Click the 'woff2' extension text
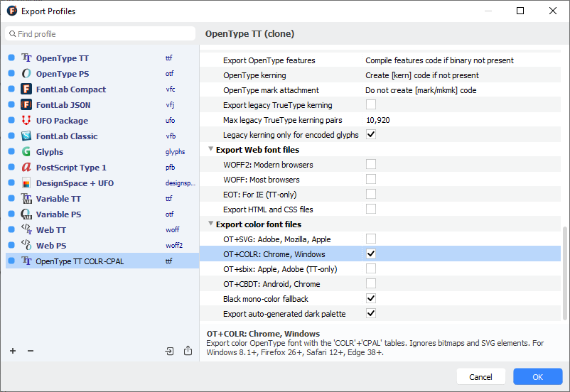 click(174, 245)
